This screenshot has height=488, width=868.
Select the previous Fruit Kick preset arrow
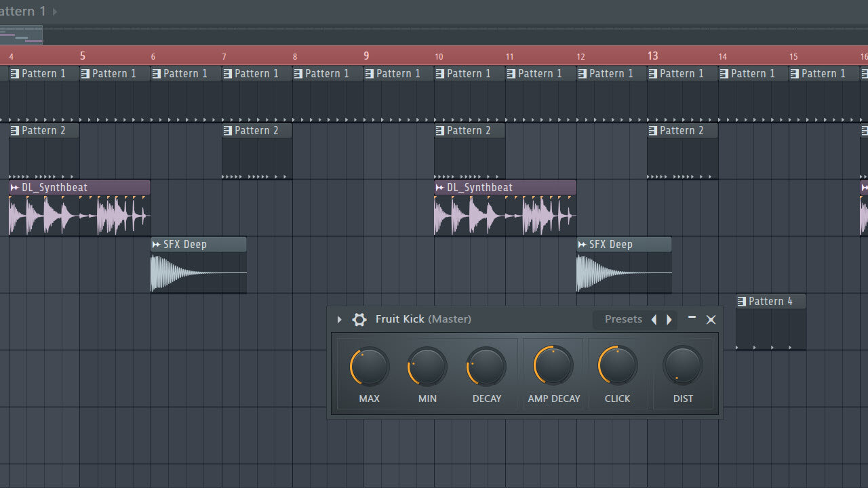tap(654, 320)
